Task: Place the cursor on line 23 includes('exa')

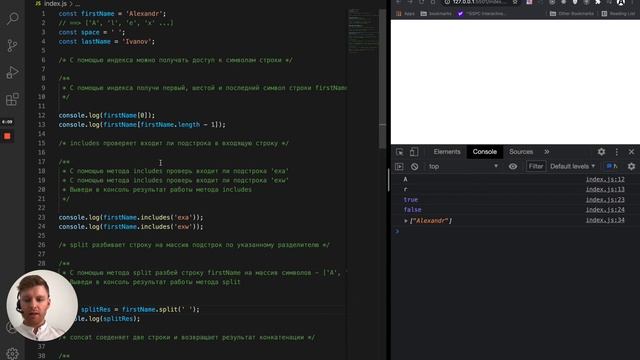Action: pyautogui.click(x=131, y=218)
